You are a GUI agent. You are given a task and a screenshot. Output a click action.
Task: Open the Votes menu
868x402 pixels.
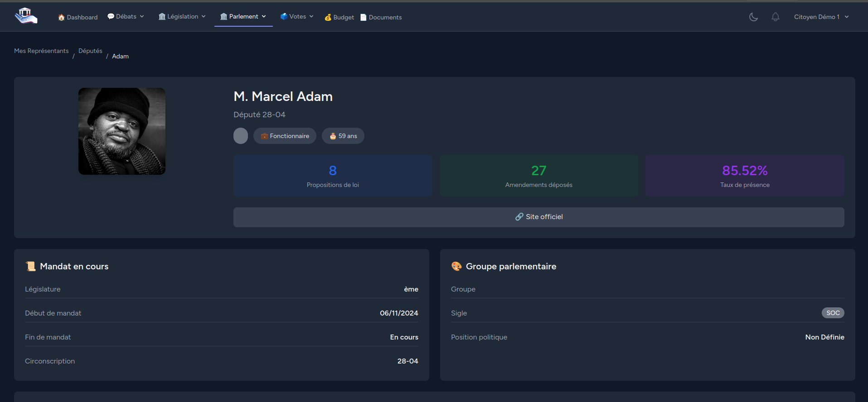(x=297, y=16)
